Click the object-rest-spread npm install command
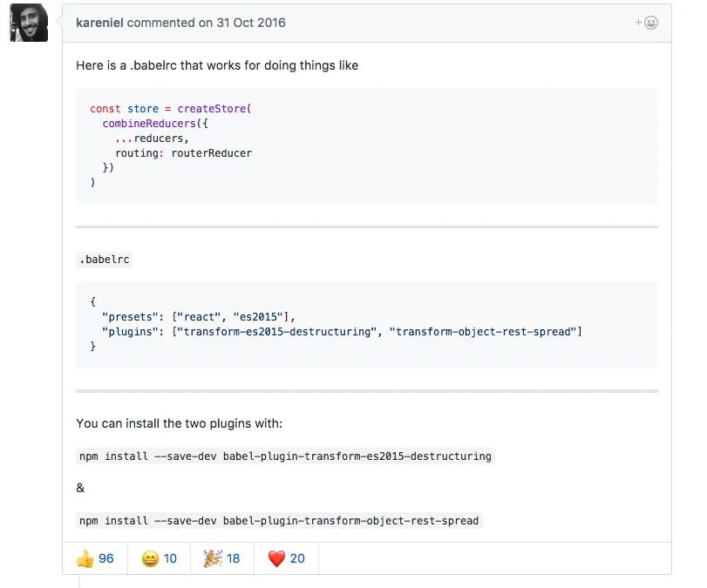 point(279,521)
